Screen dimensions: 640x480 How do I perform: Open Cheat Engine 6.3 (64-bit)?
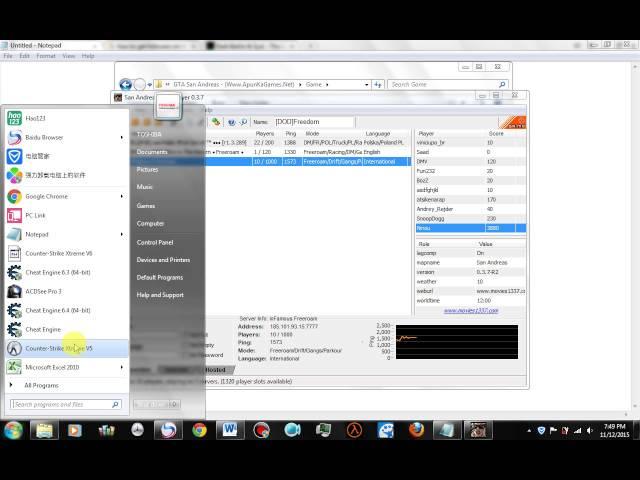[67, 272]
